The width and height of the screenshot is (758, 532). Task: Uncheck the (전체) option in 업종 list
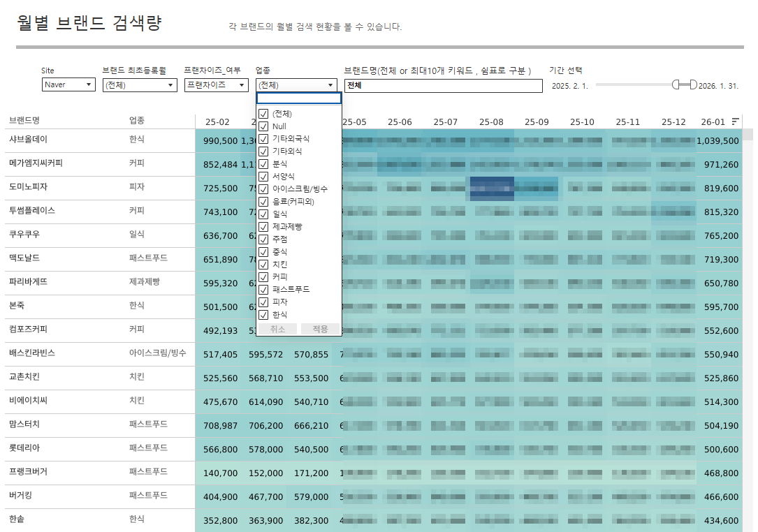tap(263, 114)
